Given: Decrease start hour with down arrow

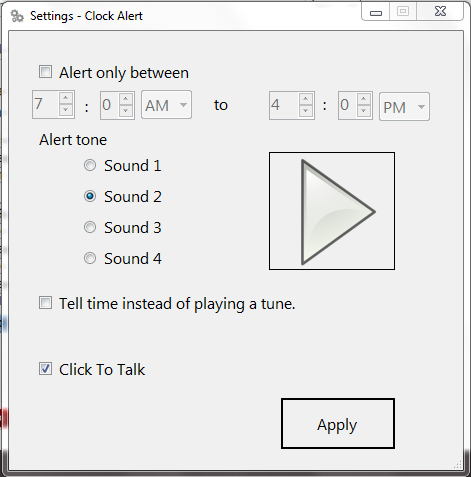Looking at the screenshot, I should point(66,110).
